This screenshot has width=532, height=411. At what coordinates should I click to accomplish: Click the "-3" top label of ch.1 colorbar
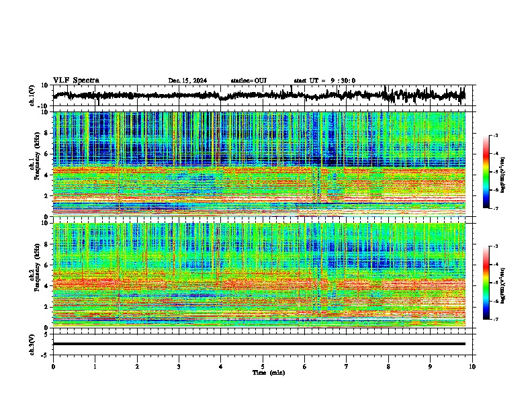(496, 136)
